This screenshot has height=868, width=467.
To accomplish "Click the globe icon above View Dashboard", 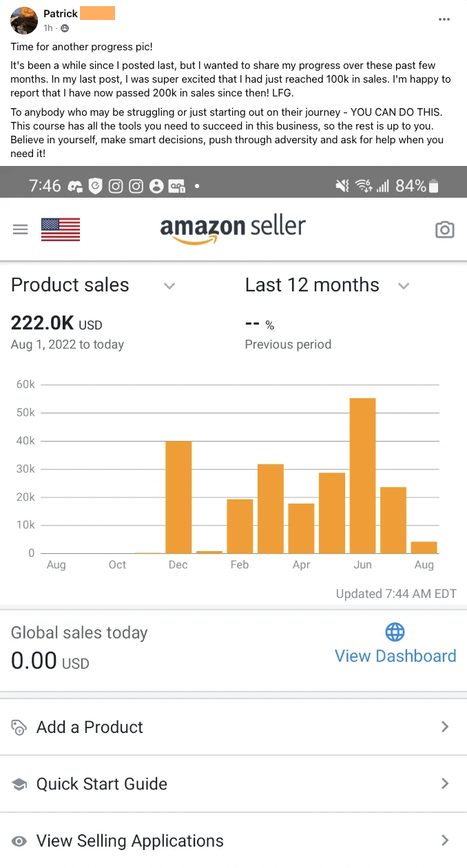I will coord(395,632).
